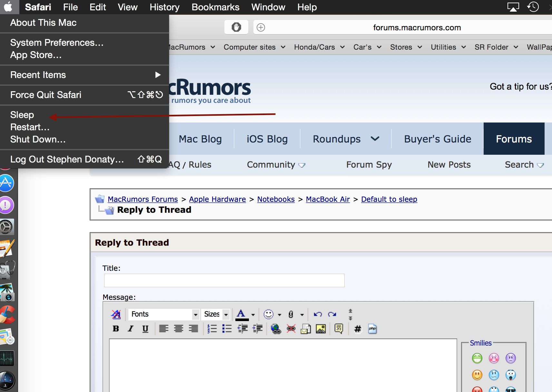
Task: Wrap selection in Quote tags
Action: [339, 328]
